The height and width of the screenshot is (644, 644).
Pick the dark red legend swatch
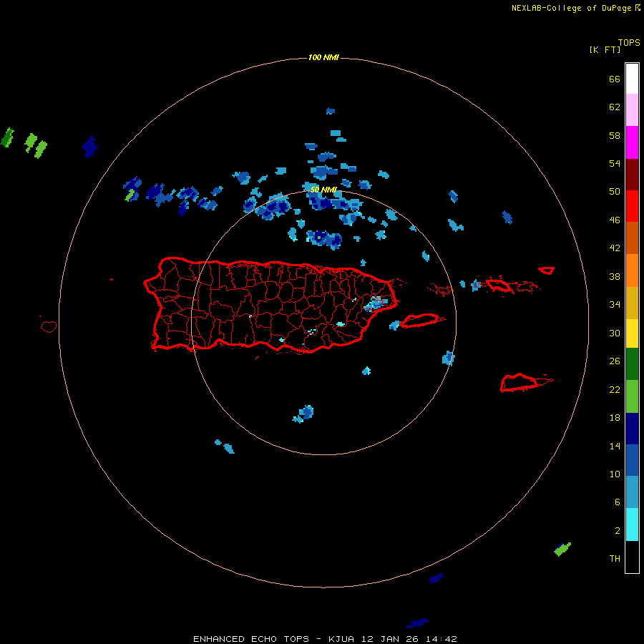point(632,174)
